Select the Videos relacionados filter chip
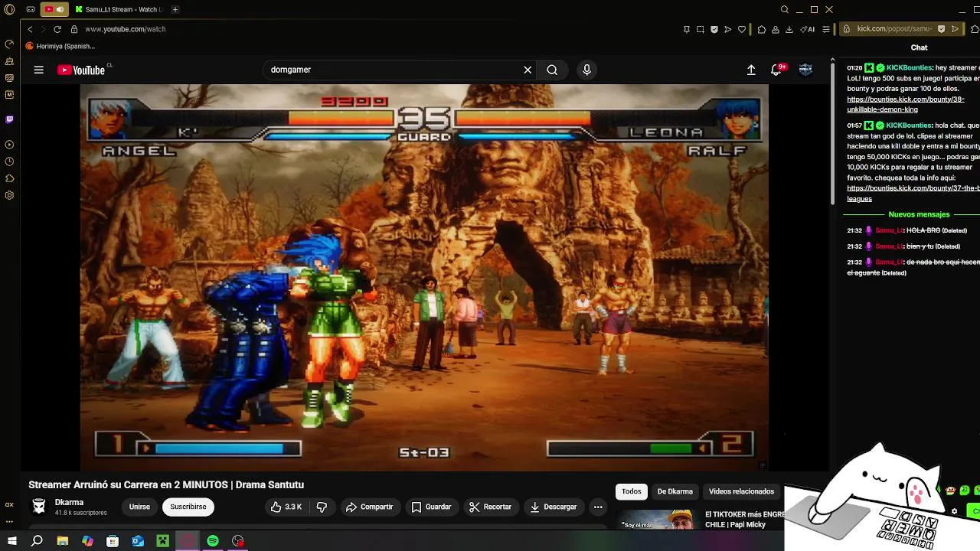The width and height of the screenshot is (980, 551). (x=741, y=491)
